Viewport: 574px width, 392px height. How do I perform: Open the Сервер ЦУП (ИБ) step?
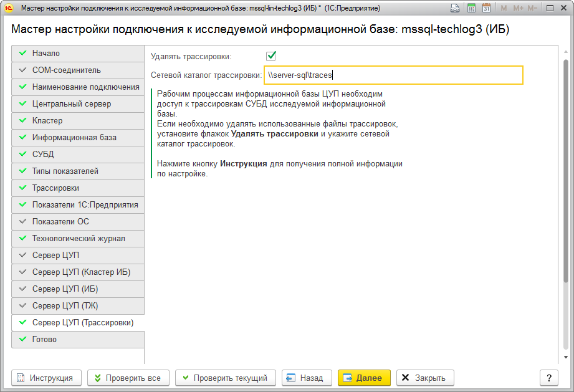tap(78, 289)
